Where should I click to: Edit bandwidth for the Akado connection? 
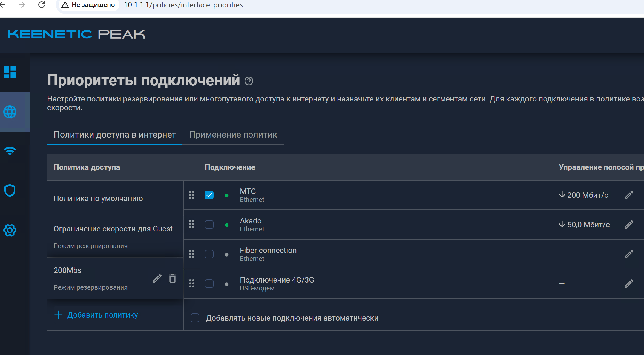pyautogui.click(x=629, y=225)
